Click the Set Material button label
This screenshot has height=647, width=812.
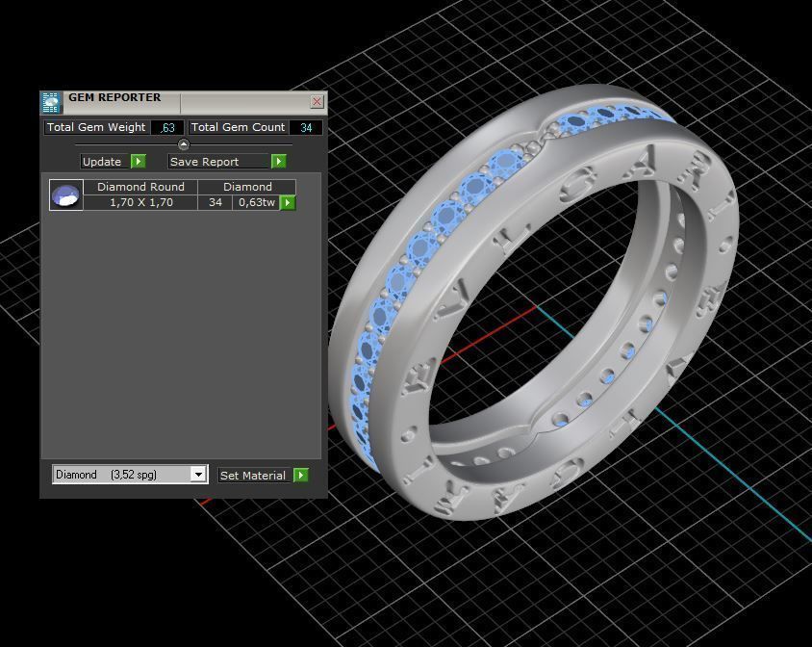[253, 476]
